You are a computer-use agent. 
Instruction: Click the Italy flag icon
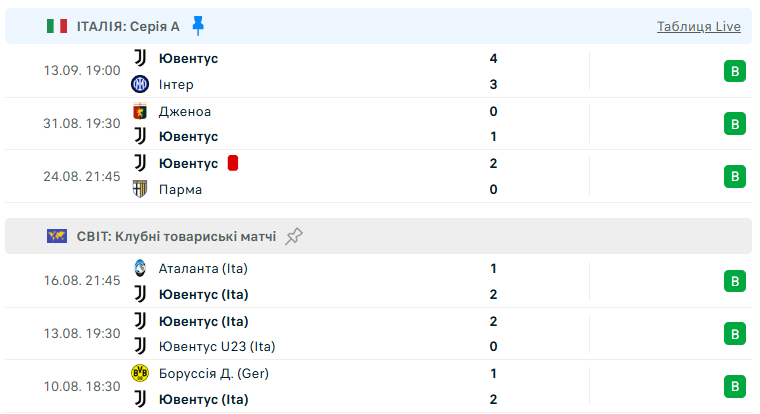tap(57, 26)
